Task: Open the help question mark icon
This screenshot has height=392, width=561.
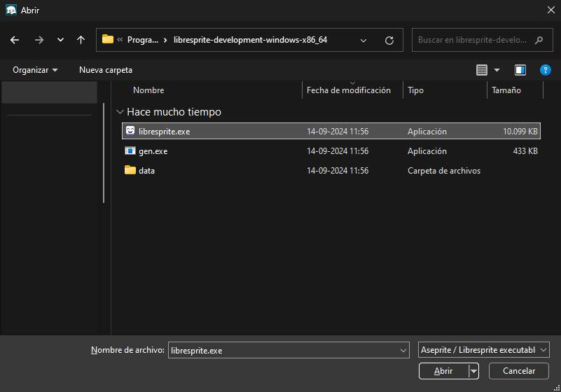Action: [x=545, y=70]
